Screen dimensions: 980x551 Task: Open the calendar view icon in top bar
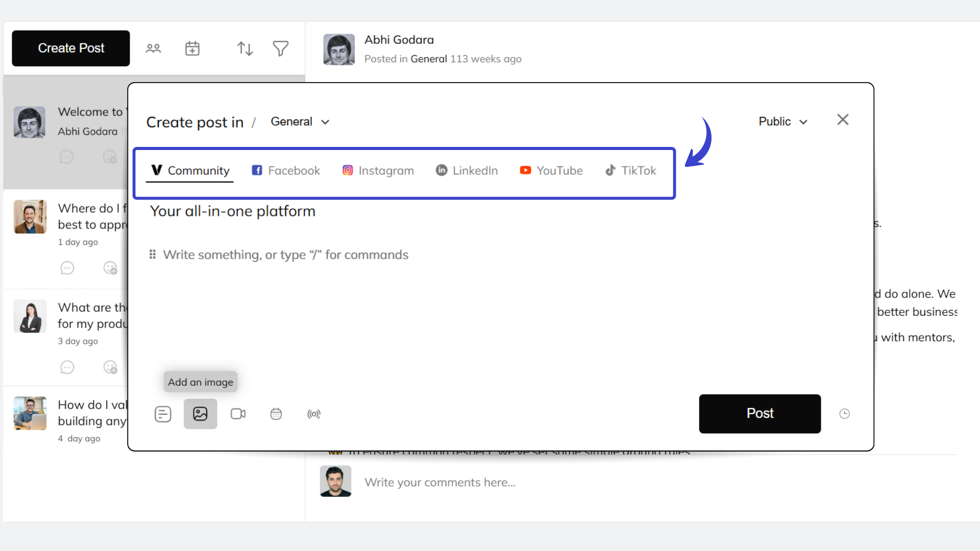192,48
